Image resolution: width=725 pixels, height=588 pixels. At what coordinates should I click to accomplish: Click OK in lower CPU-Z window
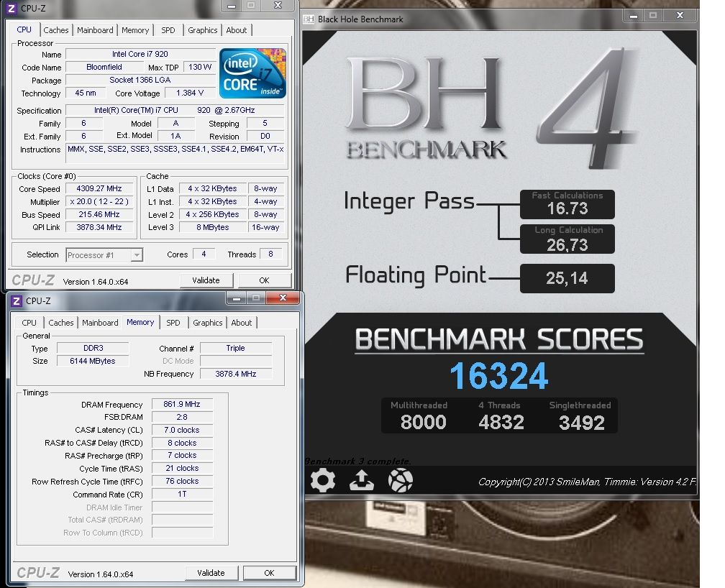(x=269, y=573)
